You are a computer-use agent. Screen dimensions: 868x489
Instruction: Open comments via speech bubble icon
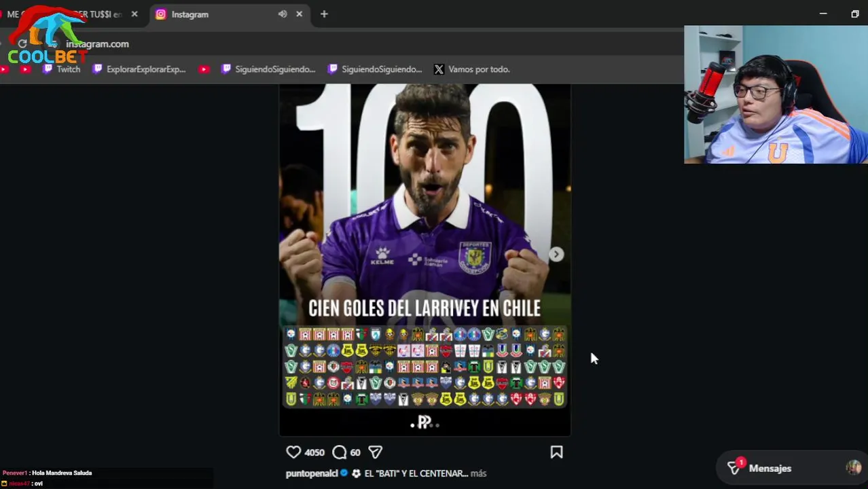pos(340,452)
